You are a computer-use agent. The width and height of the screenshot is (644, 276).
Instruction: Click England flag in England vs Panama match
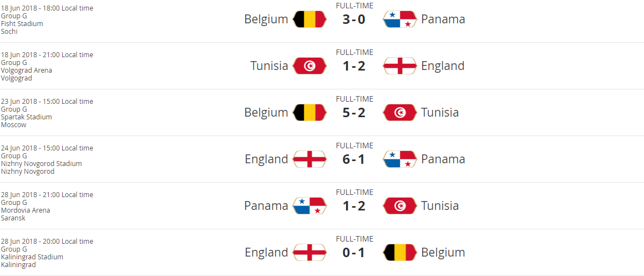[x=310, y=159]
